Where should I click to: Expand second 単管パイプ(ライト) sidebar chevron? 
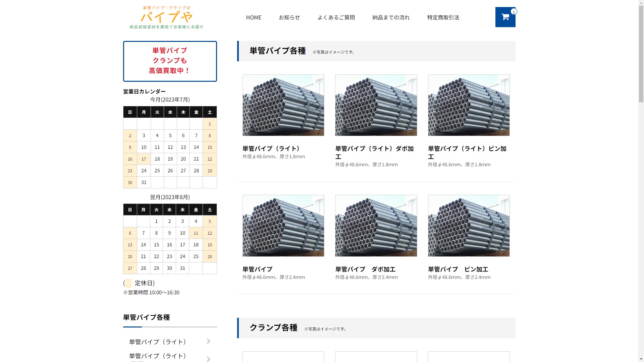pos(209,359)
